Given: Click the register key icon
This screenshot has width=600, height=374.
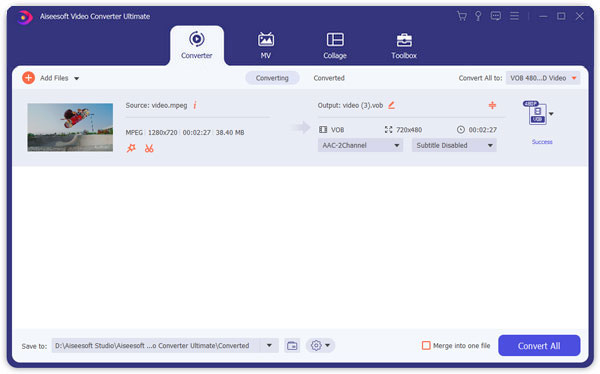Looking at the screenshot, I should click(x=478, y=16).
